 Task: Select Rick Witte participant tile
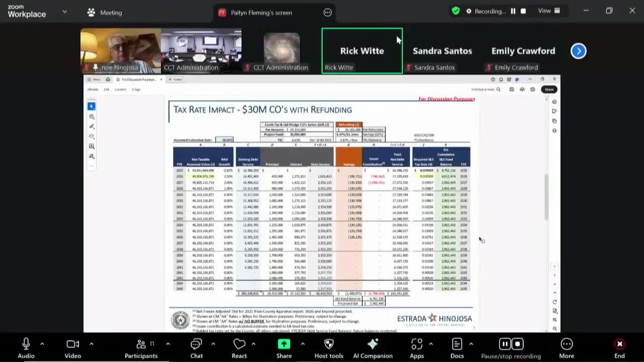(x=362, y=51)
